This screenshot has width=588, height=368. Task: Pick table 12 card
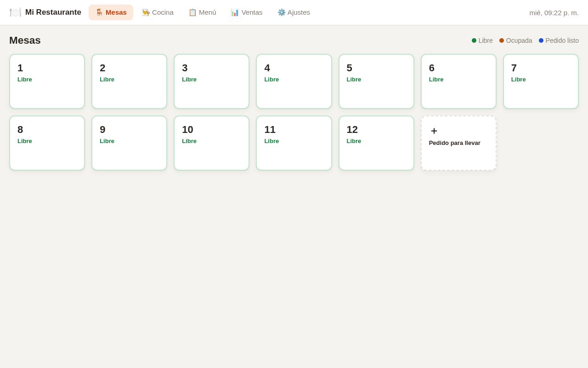(376, 143)
